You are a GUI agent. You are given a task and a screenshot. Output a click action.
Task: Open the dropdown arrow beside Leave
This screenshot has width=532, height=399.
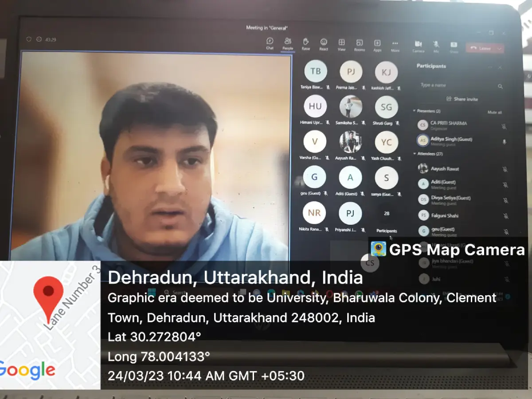pyautogui.click(x=500, y=48)
